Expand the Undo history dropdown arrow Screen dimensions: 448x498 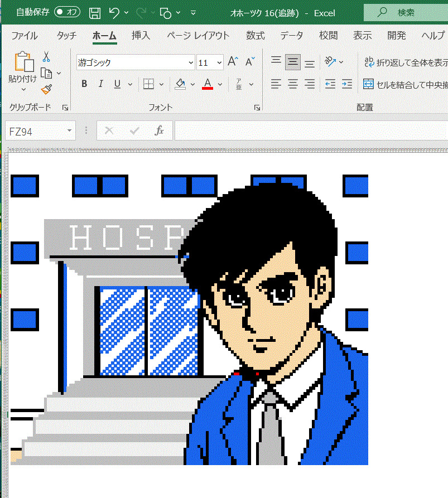click(126, 13)
